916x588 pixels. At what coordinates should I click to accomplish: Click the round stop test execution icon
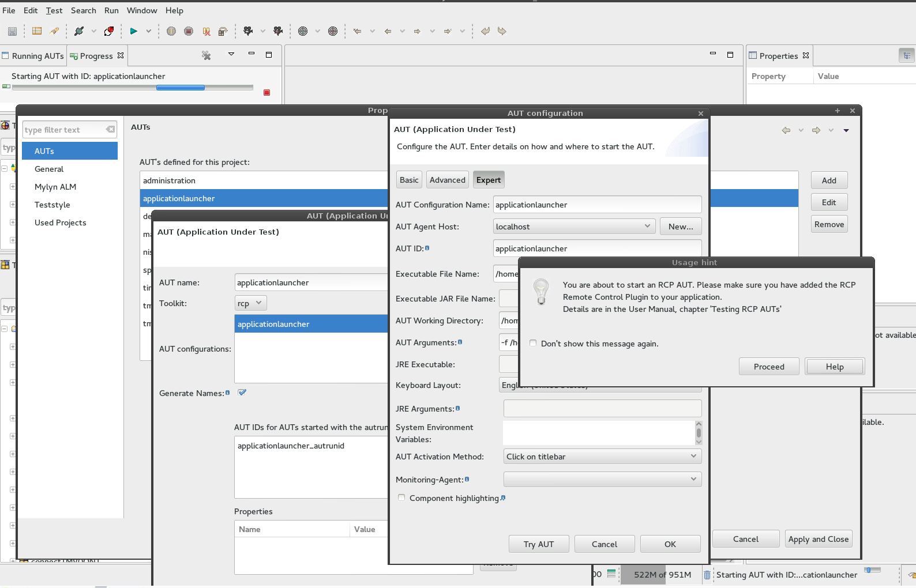(189, 31)
